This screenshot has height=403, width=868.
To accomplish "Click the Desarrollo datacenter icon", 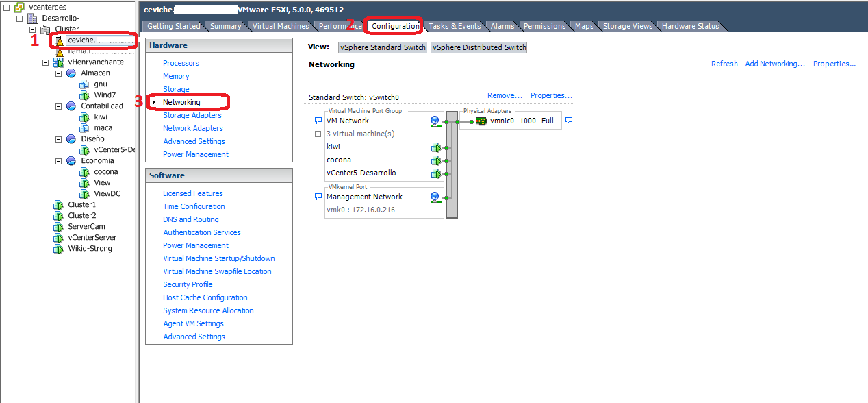I will [x=32, y=19].
